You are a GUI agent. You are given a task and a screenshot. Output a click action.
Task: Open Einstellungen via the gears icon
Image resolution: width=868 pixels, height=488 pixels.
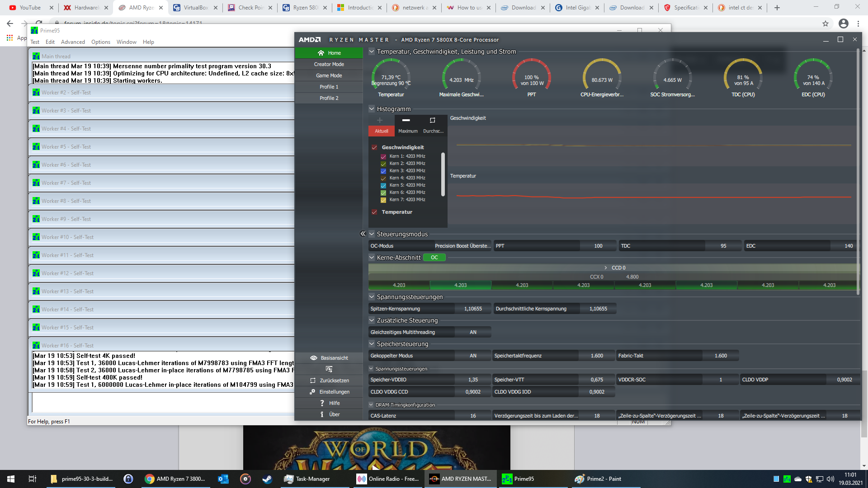(x=312, y=392)
